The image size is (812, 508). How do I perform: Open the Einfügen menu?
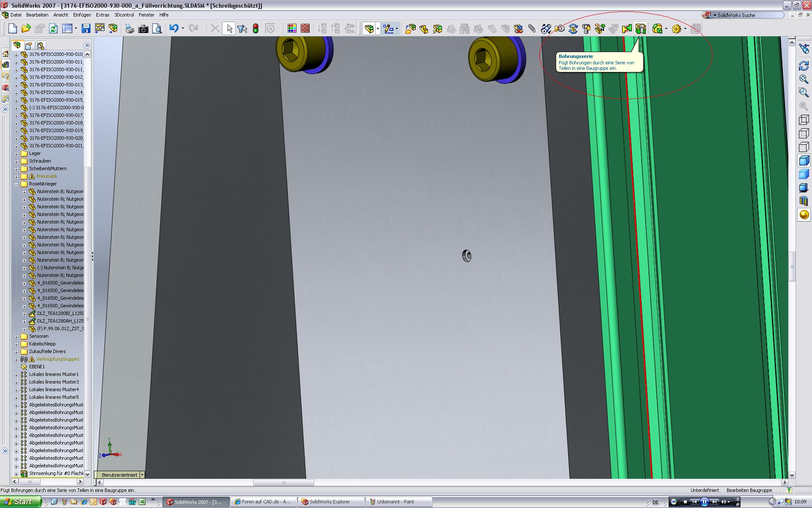[82, 15]
